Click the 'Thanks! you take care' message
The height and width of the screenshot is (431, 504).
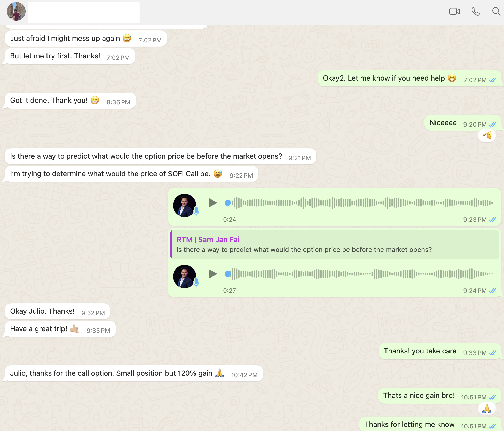(420, 351)
